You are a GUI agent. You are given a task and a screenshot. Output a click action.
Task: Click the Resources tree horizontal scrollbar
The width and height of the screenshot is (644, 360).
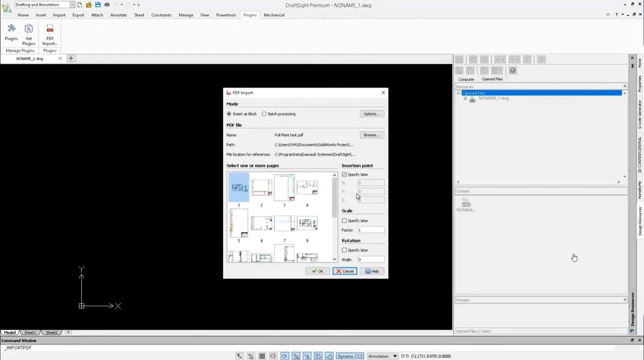pos(538,182)
